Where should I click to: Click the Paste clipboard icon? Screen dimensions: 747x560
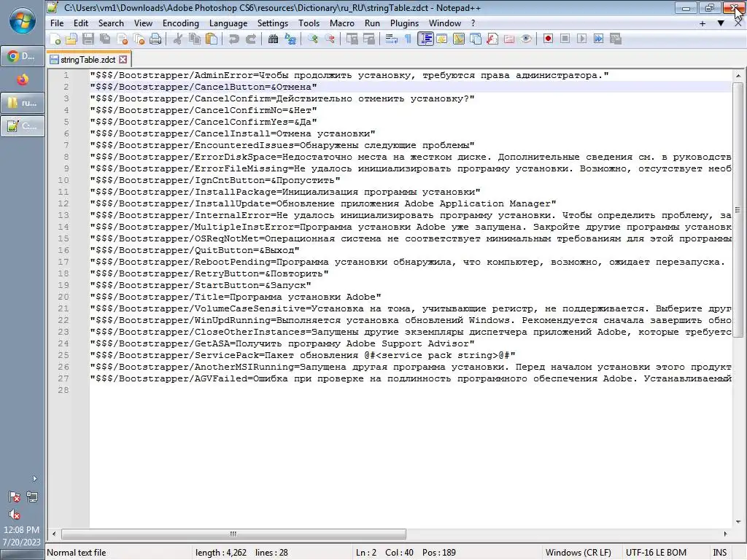point(211,39)
